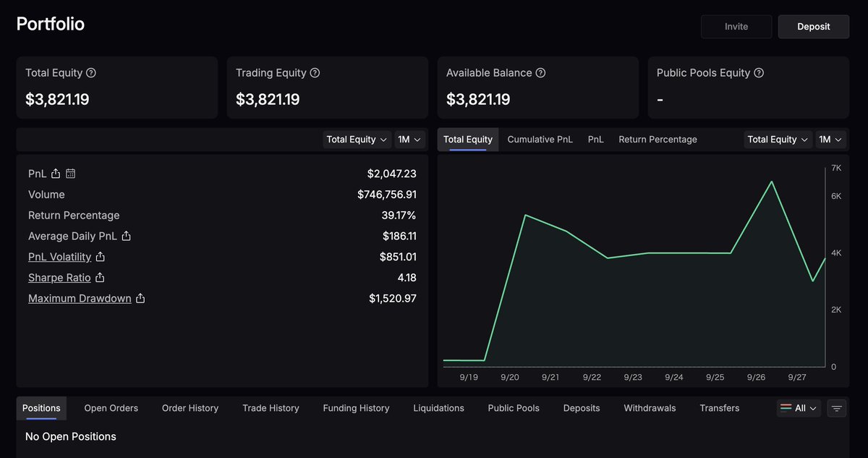Show the Liquidations tab

coord(439,408)
